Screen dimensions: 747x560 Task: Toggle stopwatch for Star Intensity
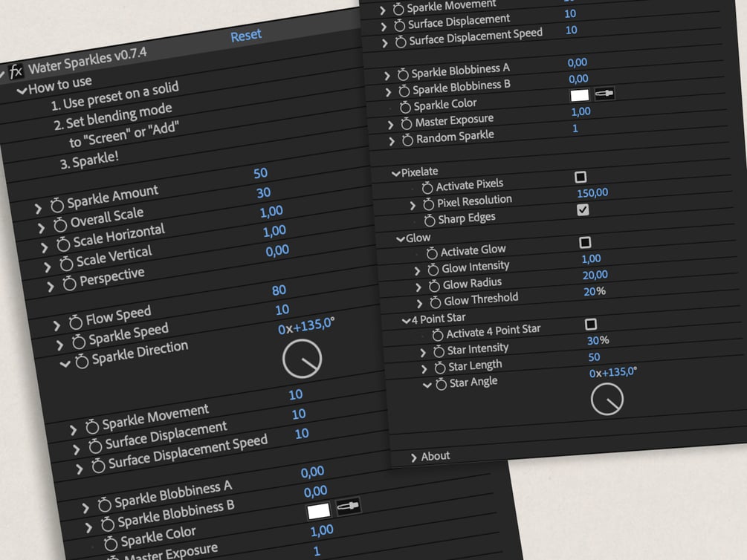(439, 351)
